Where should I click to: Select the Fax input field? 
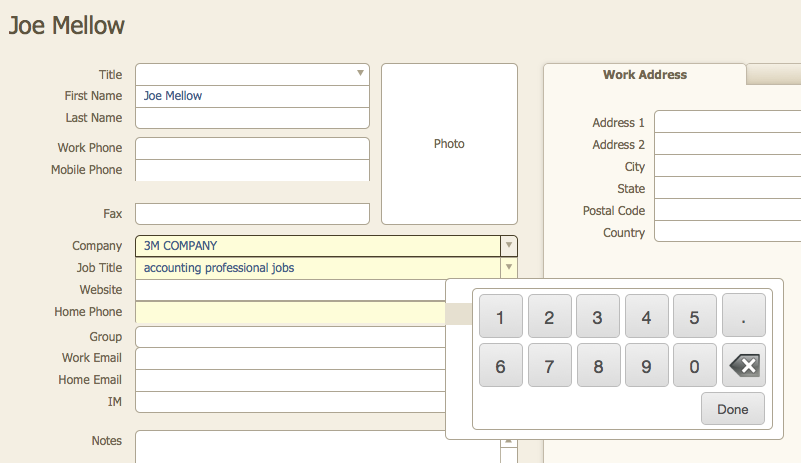click(252, 214)
